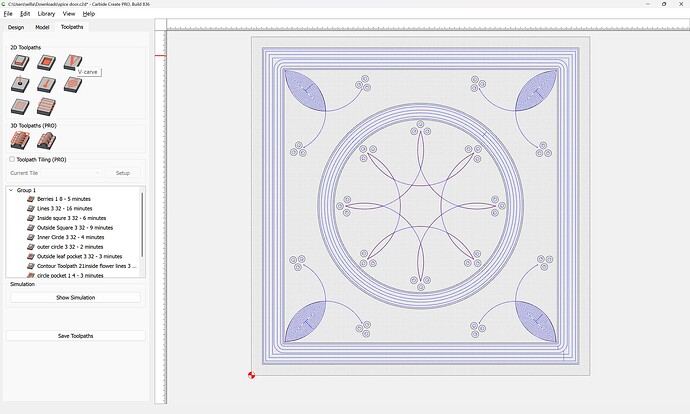Choose the V-carve toolpath icon
Screen dimensions: 690x414
coord(70,63)
